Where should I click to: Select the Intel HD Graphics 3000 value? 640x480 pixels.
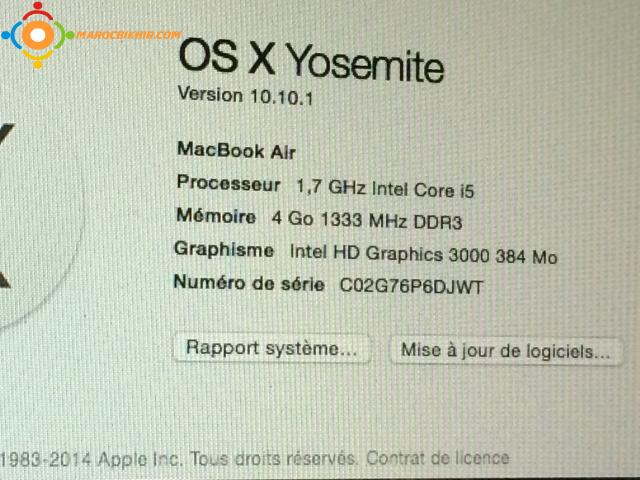[x=389, y=253]
